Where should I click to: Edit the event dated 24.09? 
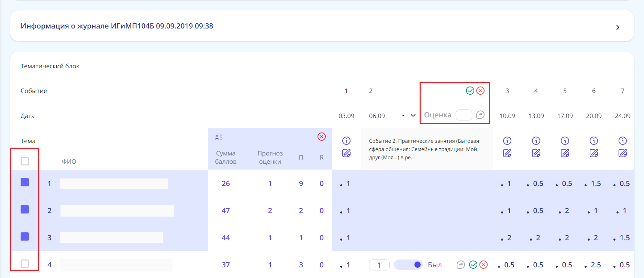point(623,153)
